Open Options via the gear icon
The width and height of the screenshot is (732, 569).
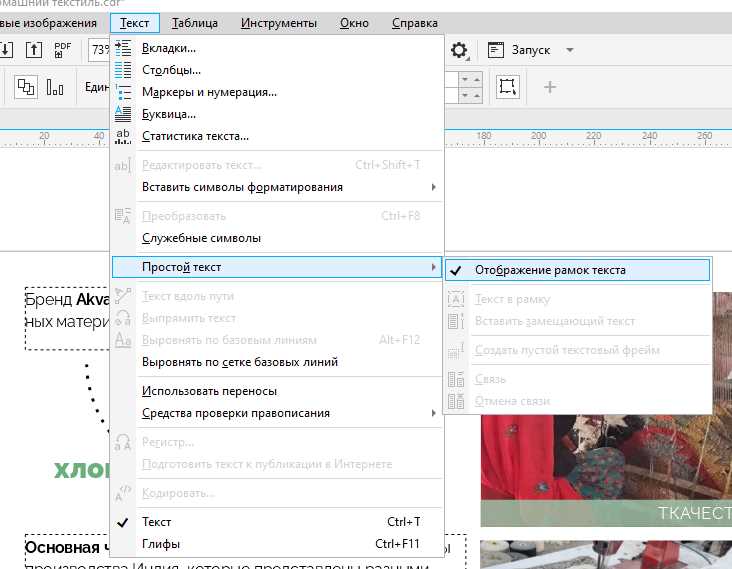coord(459,50)
